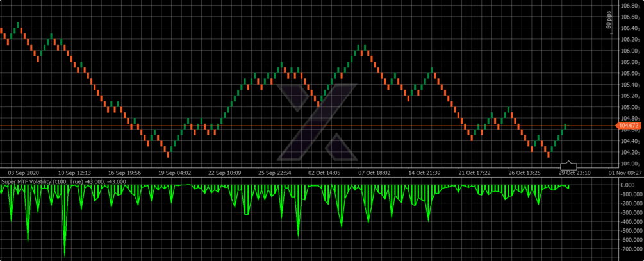
Task: Click the 105.20 price axis label
Action: [x=631, y=96]
